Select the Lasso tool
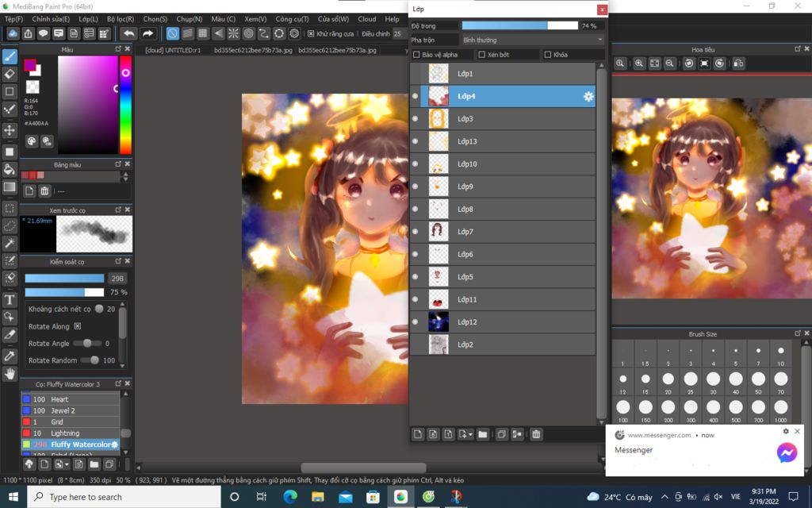This screenshot has height=508, width=812. [x=10, y=226]
